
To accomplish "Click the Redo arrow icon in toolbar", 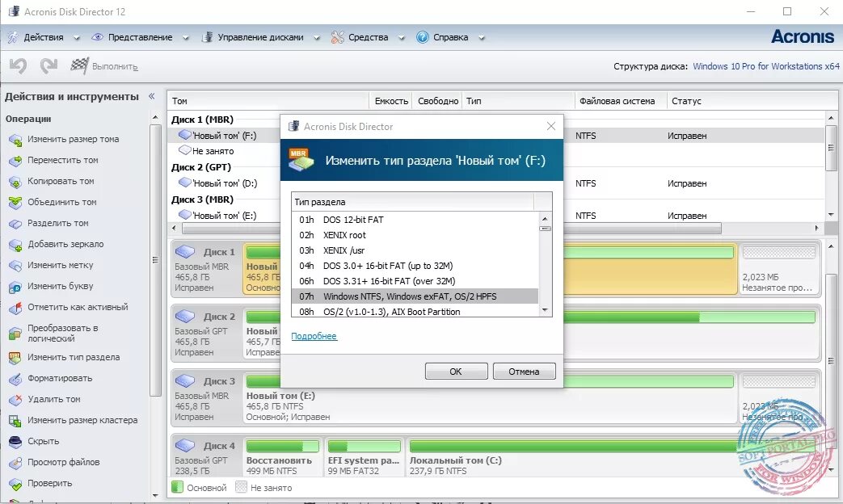I will click(x=48, y=66).
